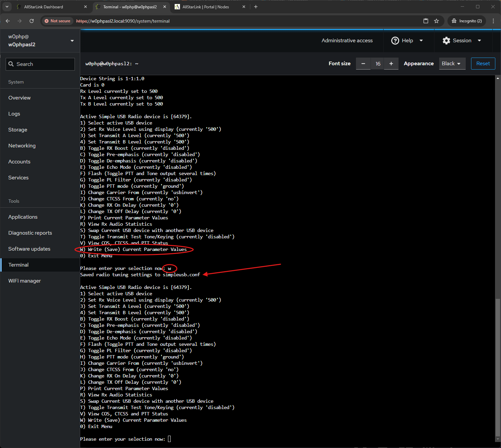This screenshot has width=501, height=448.
Task: Open a new browser tab
Action: pyautogui.click(x=256, y=7)
